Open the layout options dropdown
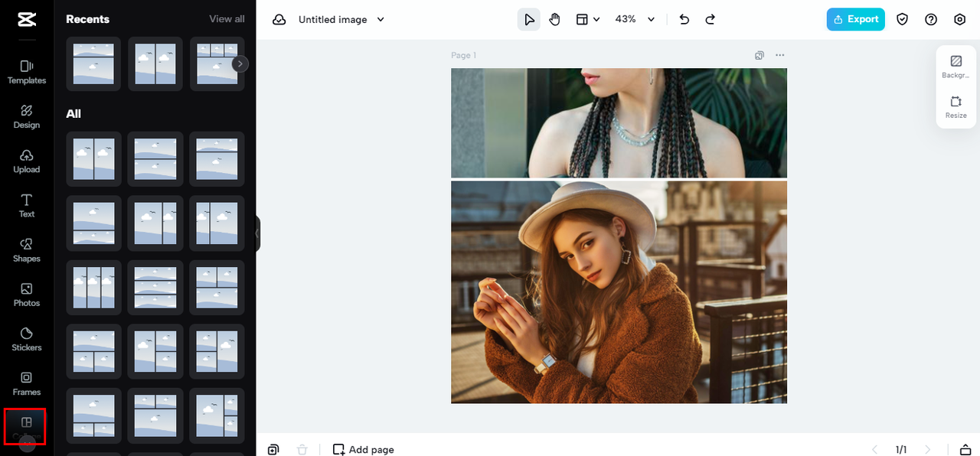Screen dimensions: 980x456 pyautogui.click(x=587, y=19)
